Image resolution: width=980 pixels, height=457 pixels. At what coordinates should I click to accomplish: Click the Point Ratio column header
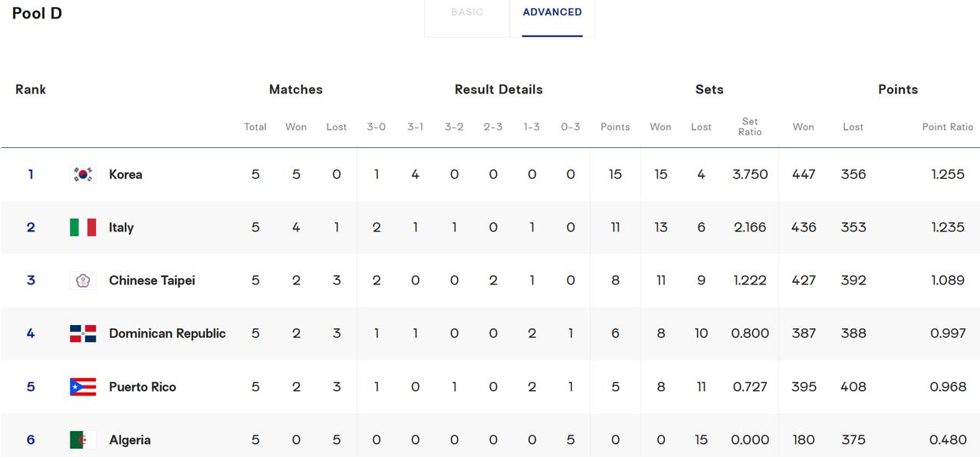click(948, 127)
